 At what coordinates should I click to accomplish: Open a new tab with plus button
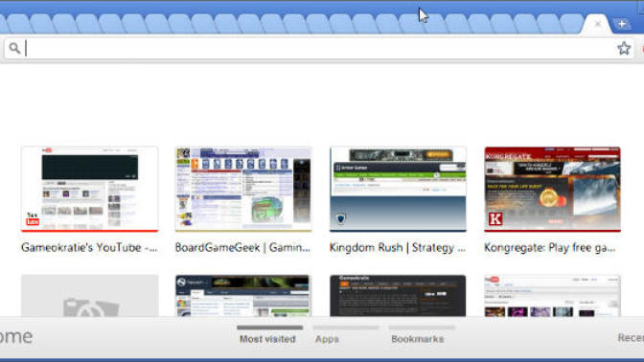pyautogui.click(x=622, y=24)
